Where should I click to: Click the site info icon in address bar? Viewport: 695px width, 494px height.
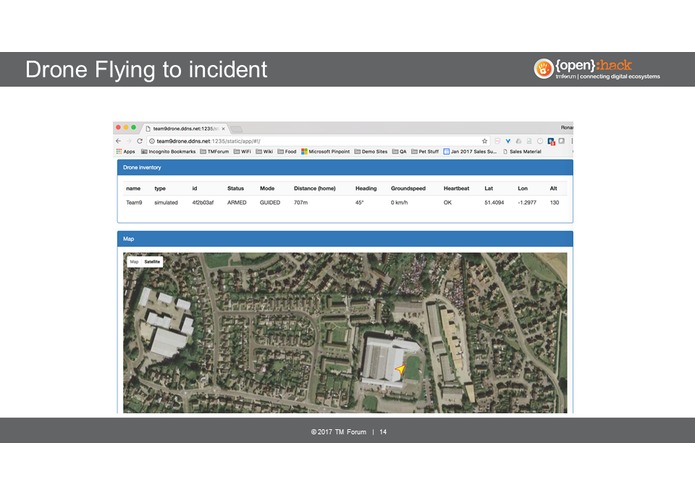click(x=152, y=141)
